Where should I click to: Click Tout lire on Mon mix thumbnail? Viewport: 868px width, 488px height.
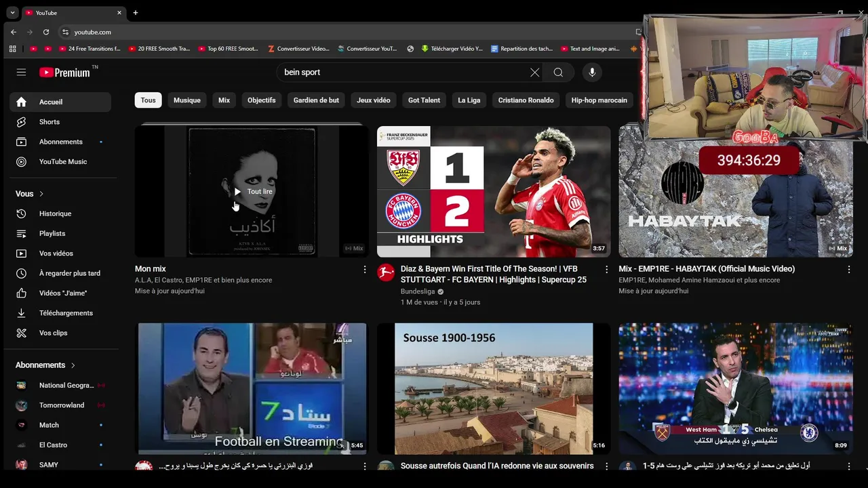[252, 192]
